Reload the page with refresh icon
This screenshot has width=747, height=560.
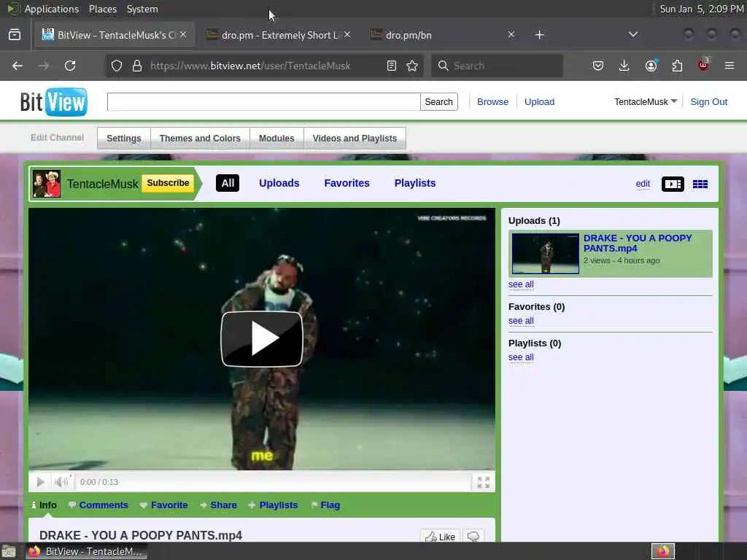[x=70, y=66]
